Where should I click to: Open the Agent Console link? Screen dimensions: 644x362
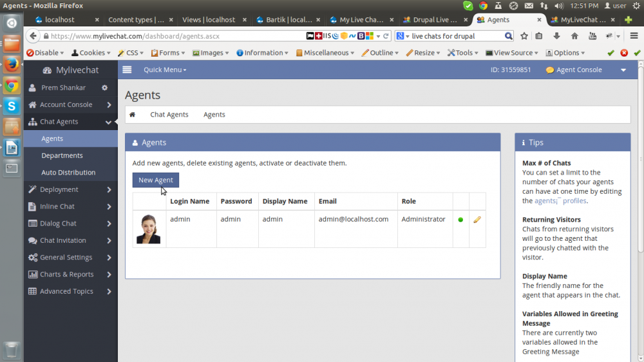point(579,70)
